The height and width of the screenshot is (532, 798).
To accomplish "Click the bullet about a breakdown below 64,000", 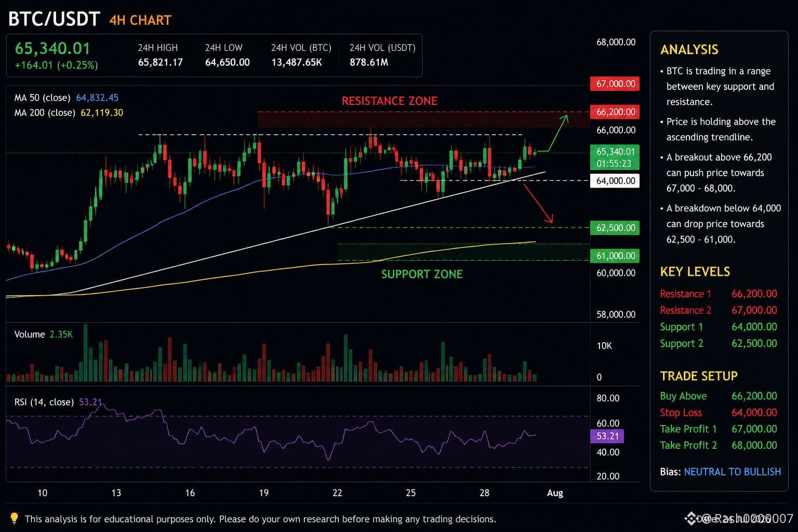I will [x=720, y=224].
